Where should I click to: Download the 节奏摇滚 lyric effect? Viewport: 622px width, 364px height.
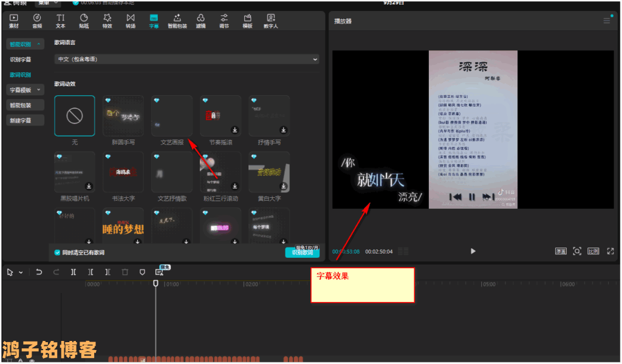point(235,130)
